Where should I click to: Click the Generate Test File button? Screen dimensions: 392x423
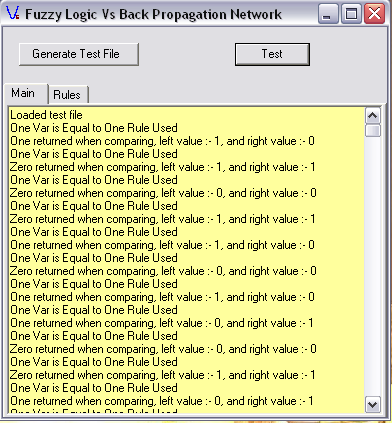79,54
